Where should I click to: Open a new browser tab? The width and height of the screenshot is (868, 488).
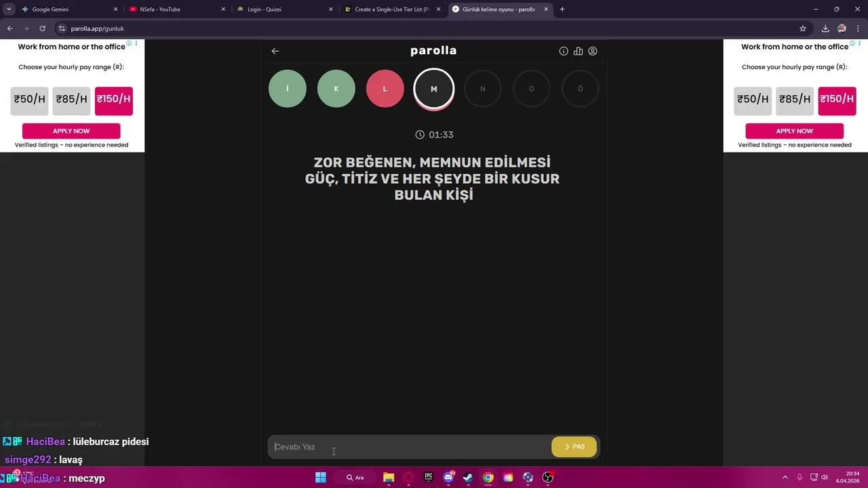tap(562, 9)
